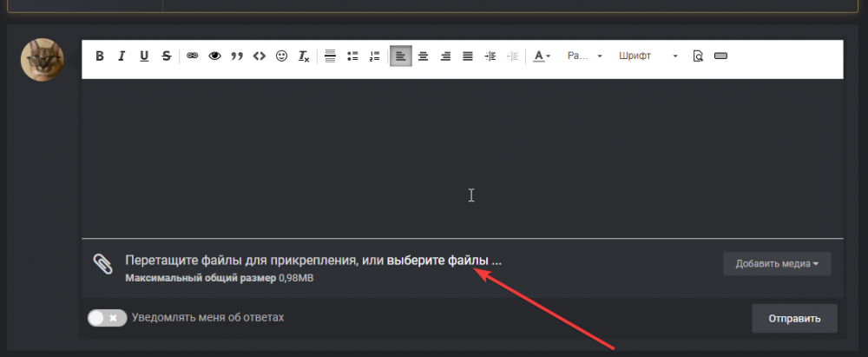Insert a numbered list

click(x=375, y=56)
